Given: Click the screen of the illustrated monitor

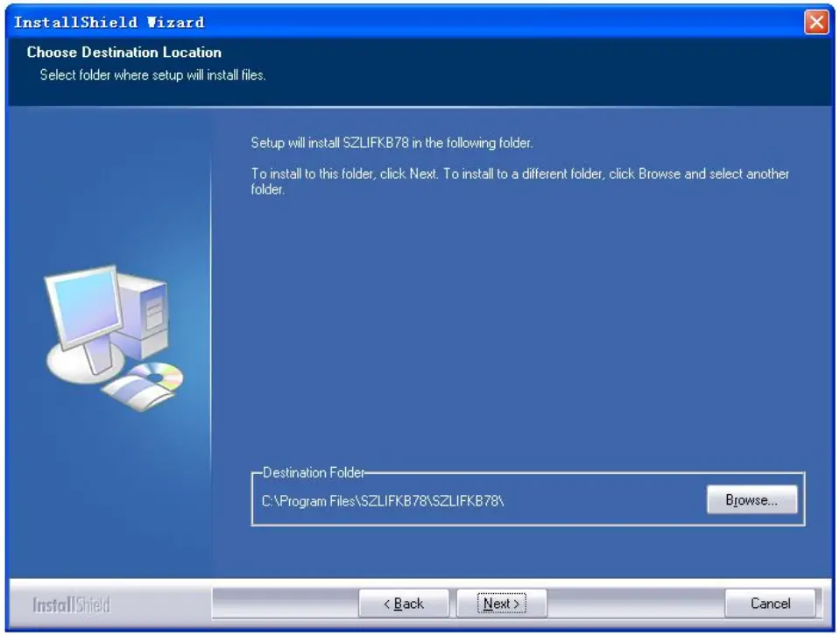Looking at the screenshot, I should [86, 305].
